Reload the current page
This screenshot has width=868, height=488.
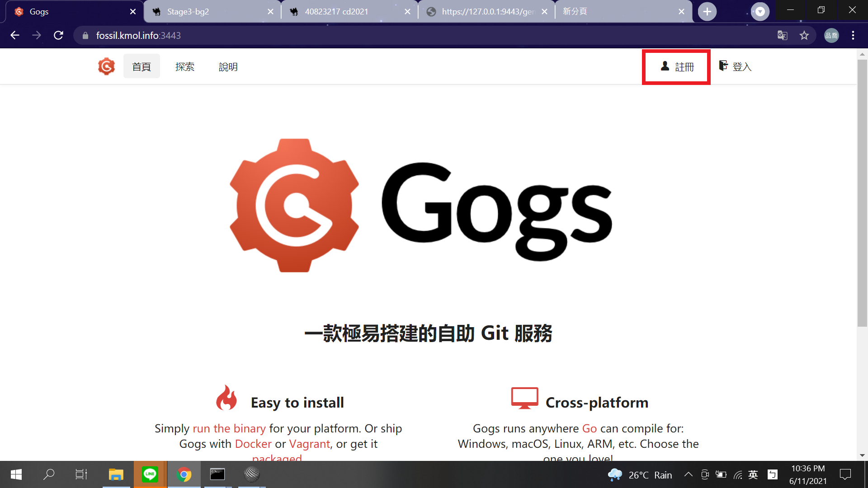pyautogui.click(x=58, y=35)
